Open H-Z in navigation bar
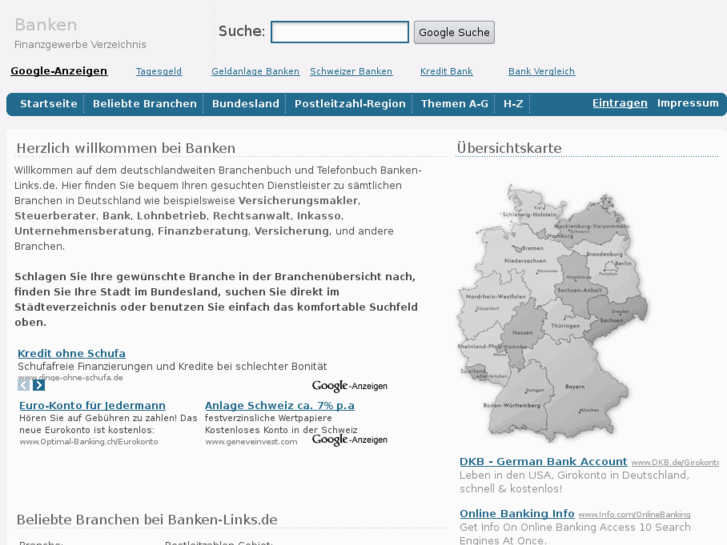 [513, 103]
